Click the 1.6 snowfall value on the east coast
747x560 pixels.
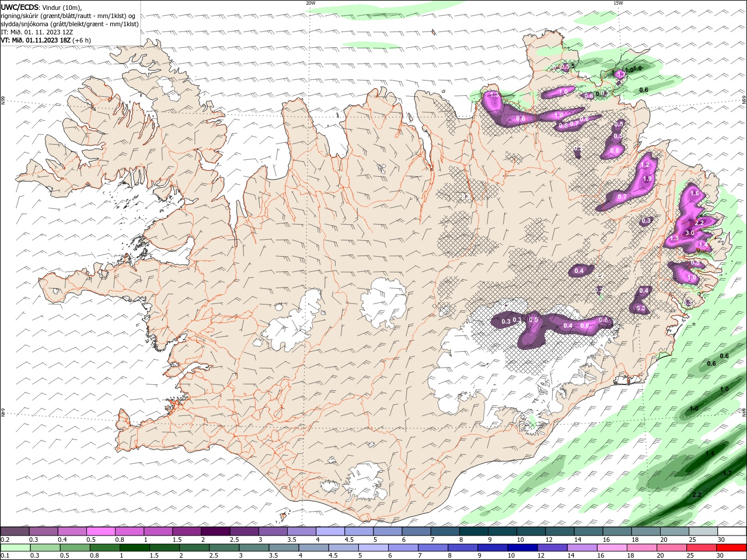point(694,193)
